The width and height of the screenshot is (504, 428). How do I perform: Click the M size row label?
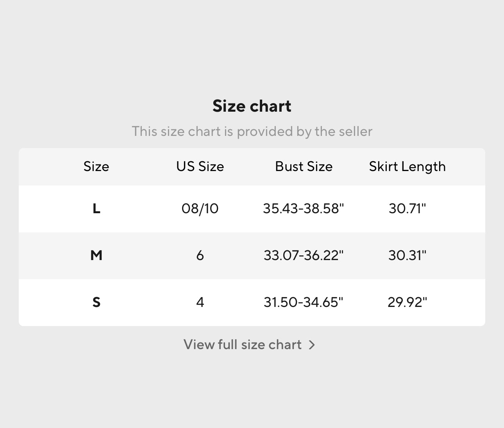pos(96,255)
